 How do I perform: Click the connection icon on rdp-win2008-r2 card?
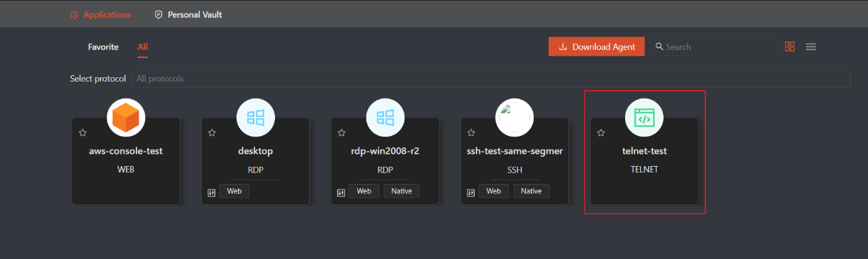coord(341,192)
